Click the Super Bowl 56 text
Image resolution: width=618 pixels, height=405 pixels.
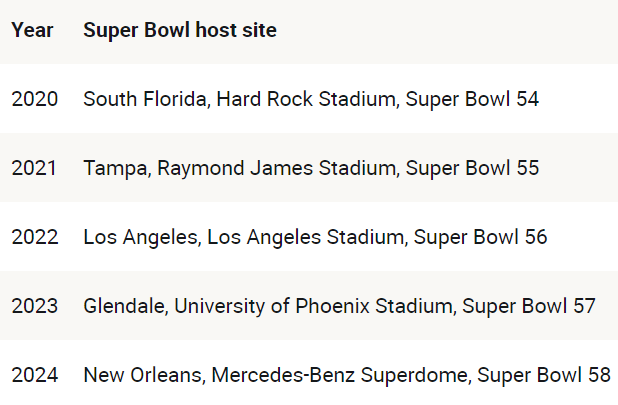[480, 237]
